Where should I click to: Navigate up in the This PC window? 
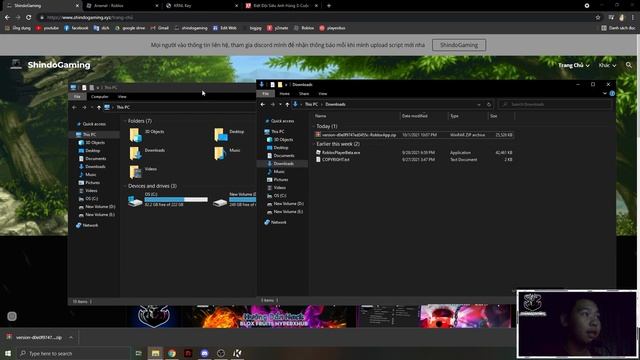pos(99,107)
